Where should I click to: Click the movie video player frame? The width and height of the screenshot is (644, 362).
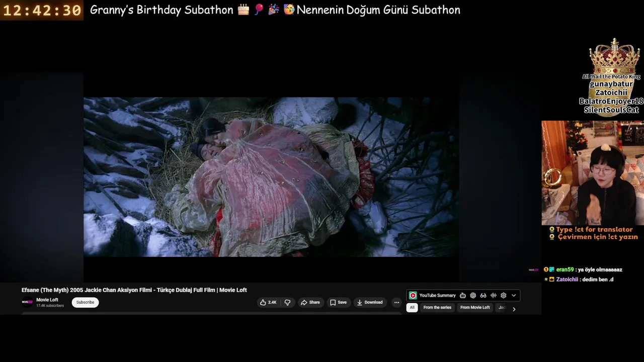(271, 177)
